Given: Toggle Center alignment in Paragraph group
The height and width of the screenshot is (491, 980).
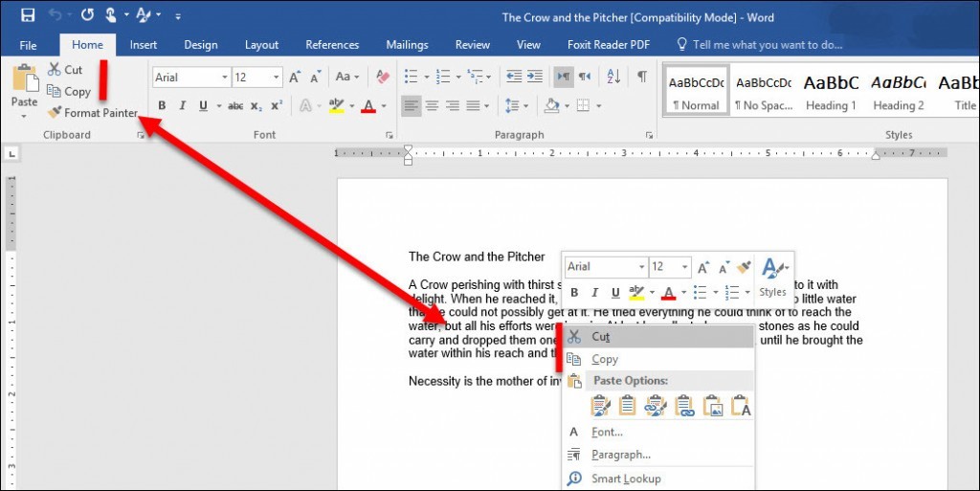Looking at the screenshot, I should click(x=432, y=105).
